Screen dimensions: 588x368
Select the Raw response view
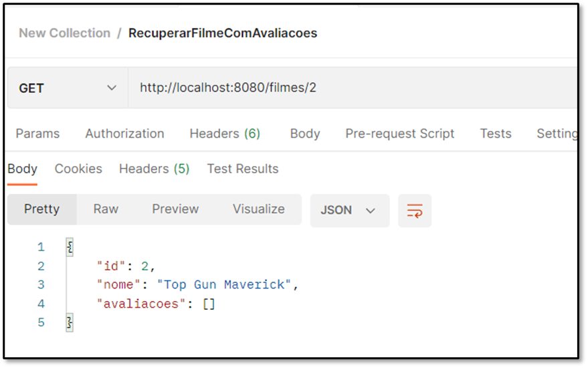click(x=106, y=209)
